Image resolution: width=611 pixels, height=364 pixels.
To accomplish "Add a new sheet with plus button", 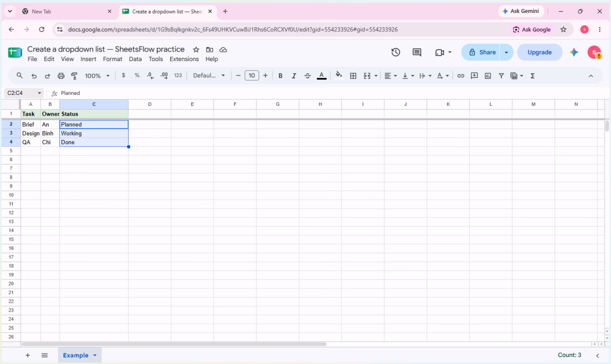I will [27, 355].
